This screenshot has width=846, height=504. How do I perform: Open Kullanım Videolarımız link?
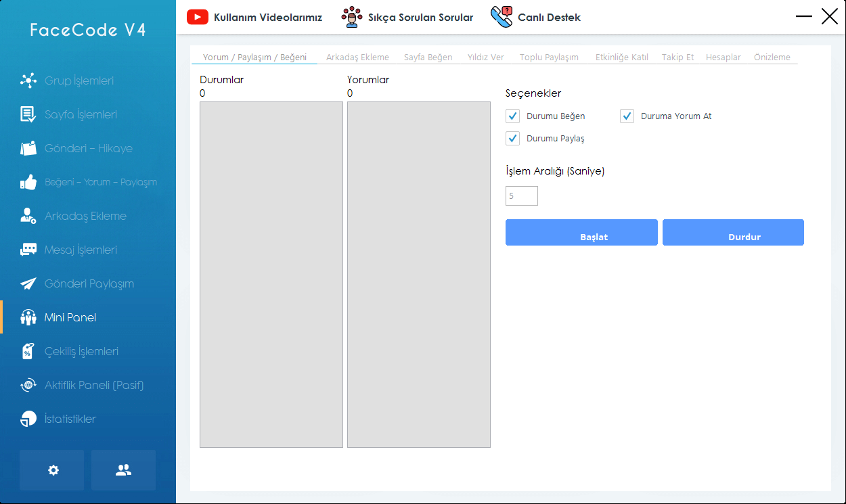coord(268,17)
